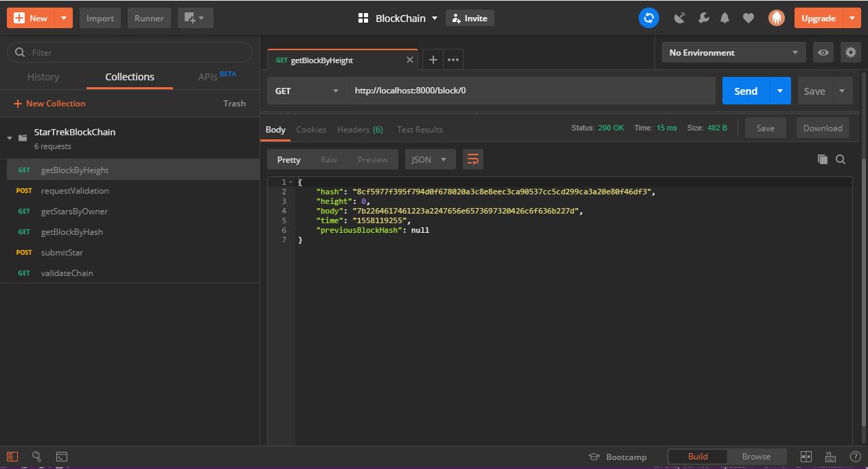Copy response with the clipboard icon

point(822,159)
